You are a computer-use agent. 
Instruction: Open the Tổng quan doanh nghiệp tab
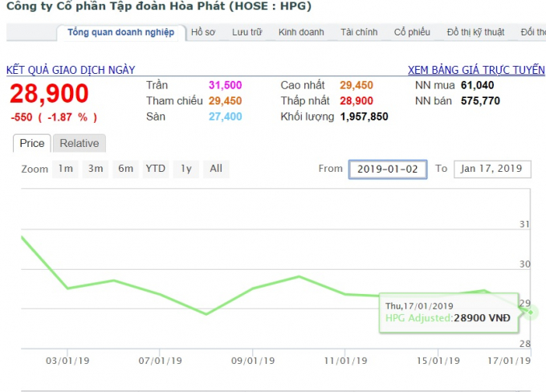click(120, 32)
